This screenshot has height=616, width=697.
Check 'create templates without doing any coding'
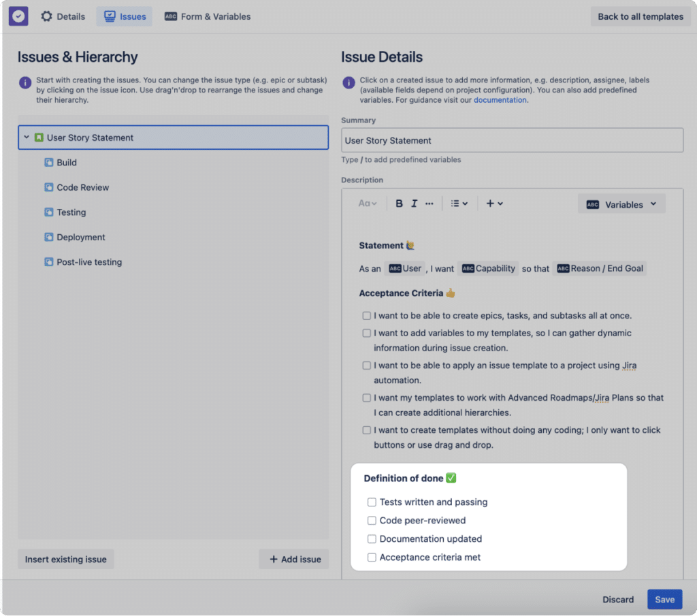click(x=366, y=430)
